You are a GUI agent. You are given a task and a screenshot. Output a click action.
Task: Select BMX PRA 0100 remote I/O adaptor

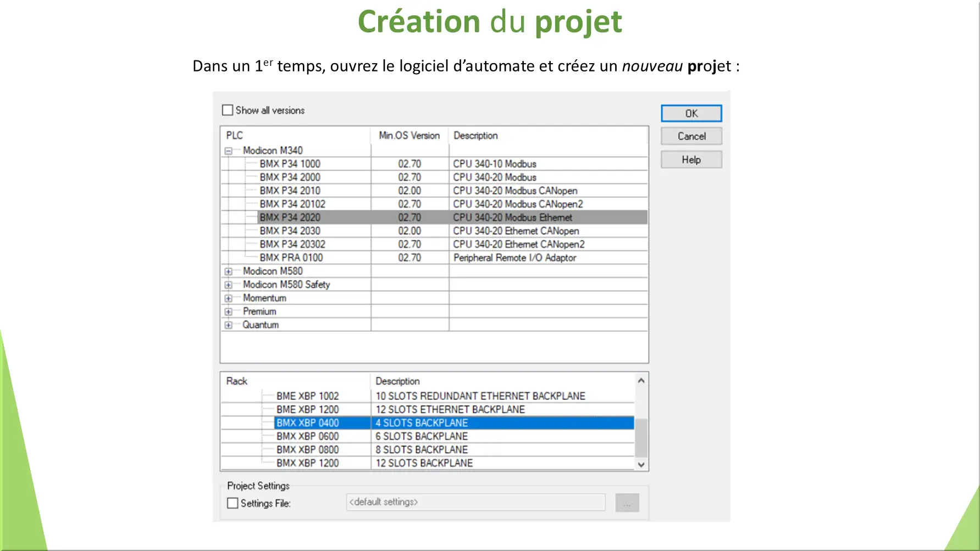291,258
